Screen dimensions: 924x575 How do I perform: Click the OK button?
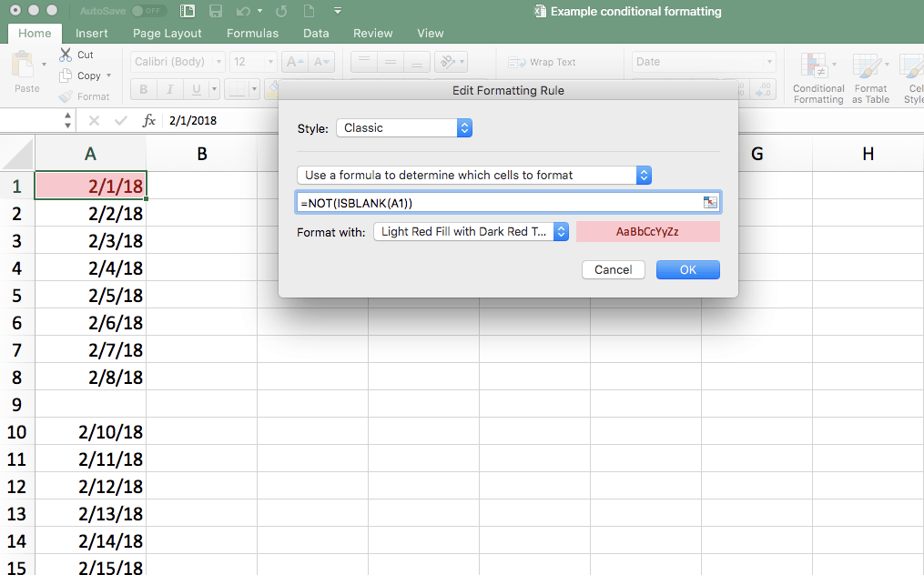[687, 270]
